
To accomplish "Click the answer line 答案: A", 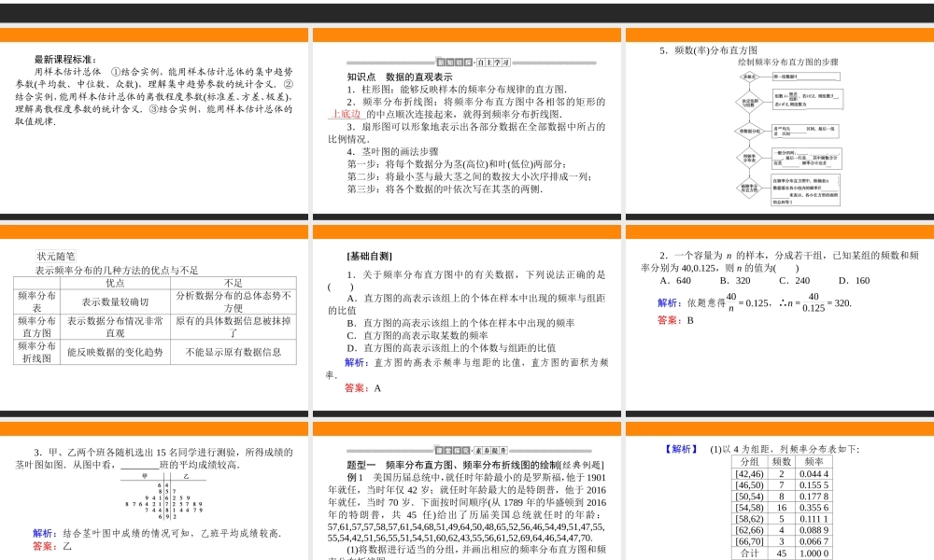I will point(362,387).
